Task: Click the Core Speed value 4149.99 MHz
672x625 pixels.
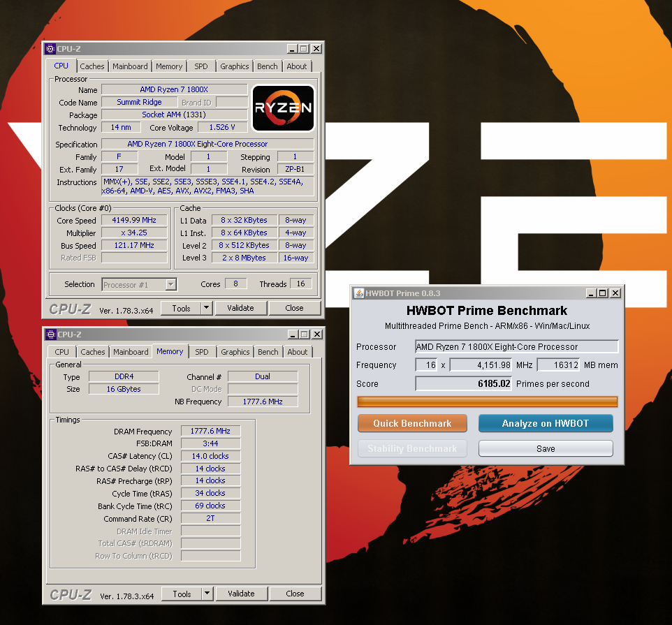Action: [134, 220]
